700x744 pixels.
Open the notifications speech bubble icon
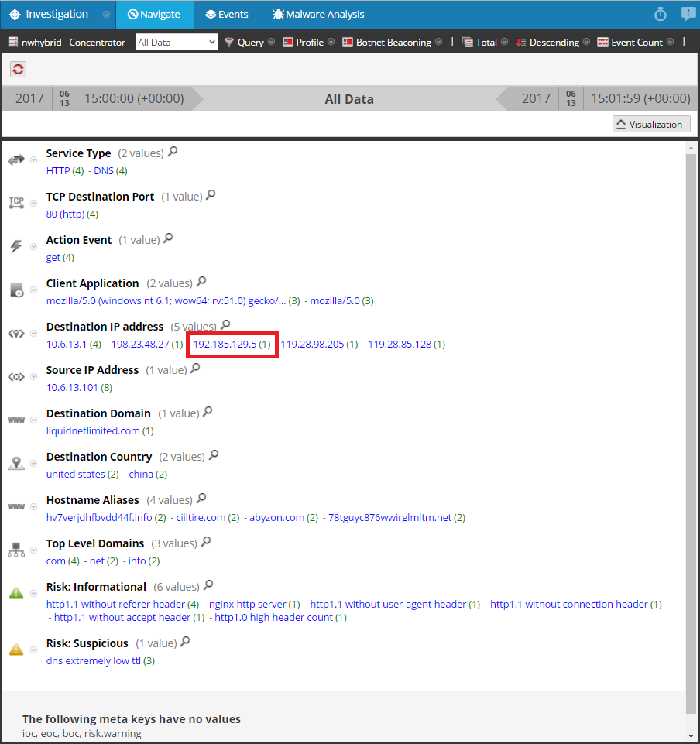click(x=688, y=13)
